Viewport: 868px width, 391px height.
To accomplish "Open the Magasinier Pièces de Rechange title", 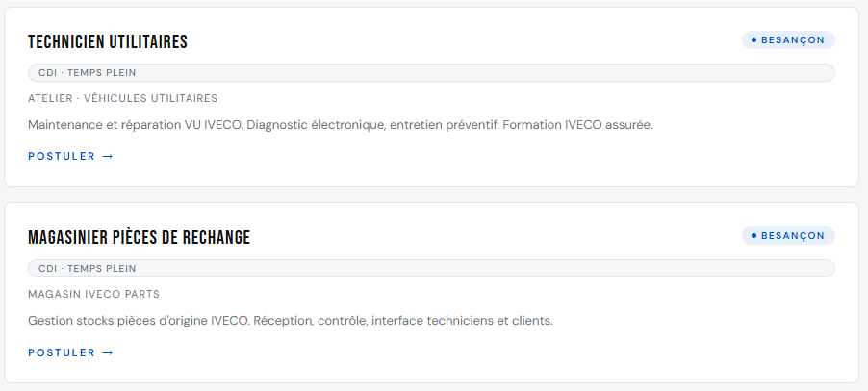I will coord(139,237).
